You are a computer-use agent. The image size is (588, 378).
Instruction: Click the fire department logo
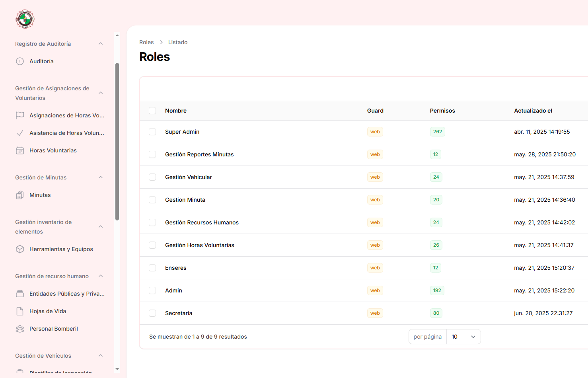coord(25,19)
